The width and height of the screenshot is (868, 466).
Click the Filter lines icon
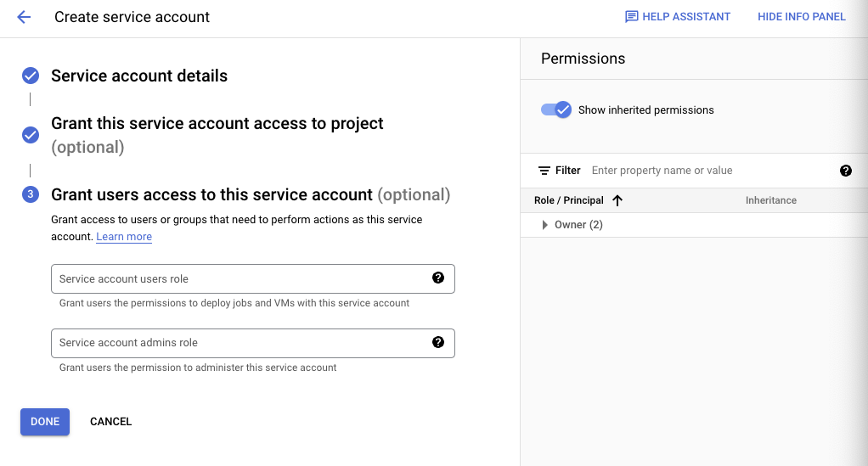coord(544,171)
